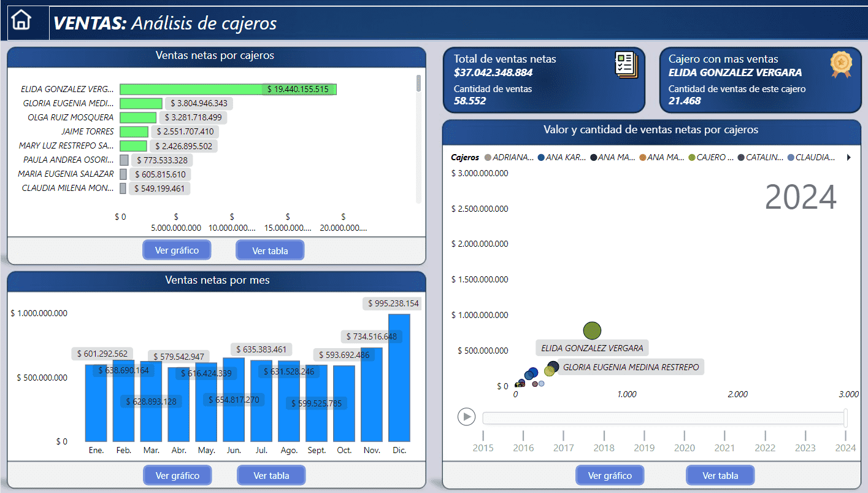Select the PAULA ANDREA OSORI... gray bar
This screenshot has height=493, width=868.
[x=124, y=160]
